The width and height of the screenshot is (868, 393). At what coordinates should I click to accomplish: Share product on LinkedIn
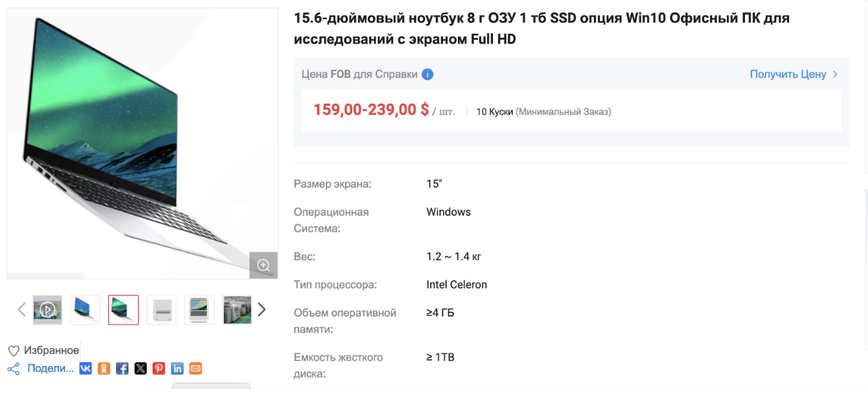(177, 369)
